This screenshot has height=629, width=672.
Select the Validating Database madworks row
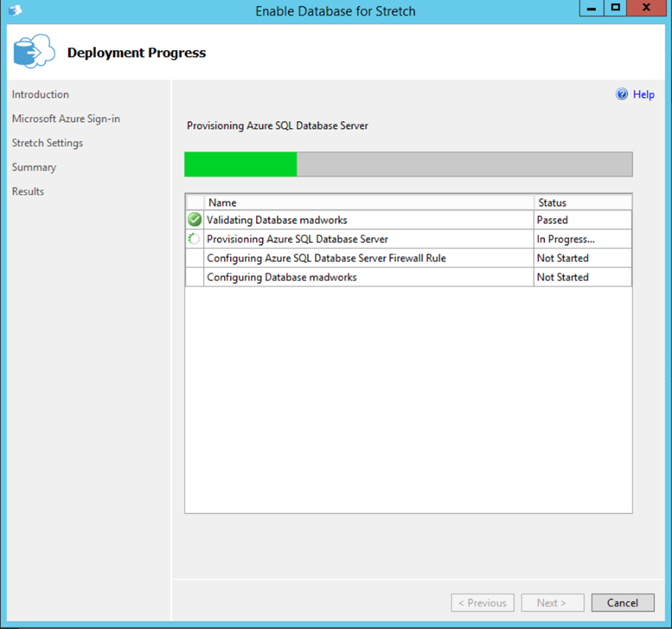408,220
